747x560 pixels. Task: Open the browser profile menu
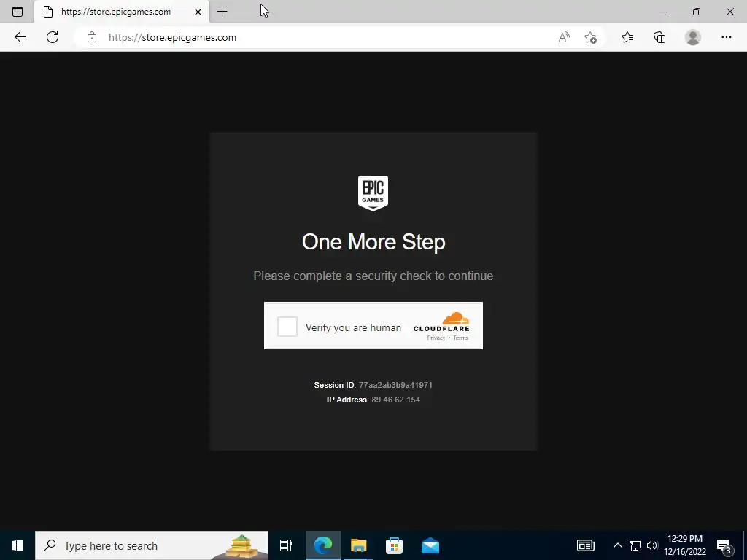(x=693, y=37)
